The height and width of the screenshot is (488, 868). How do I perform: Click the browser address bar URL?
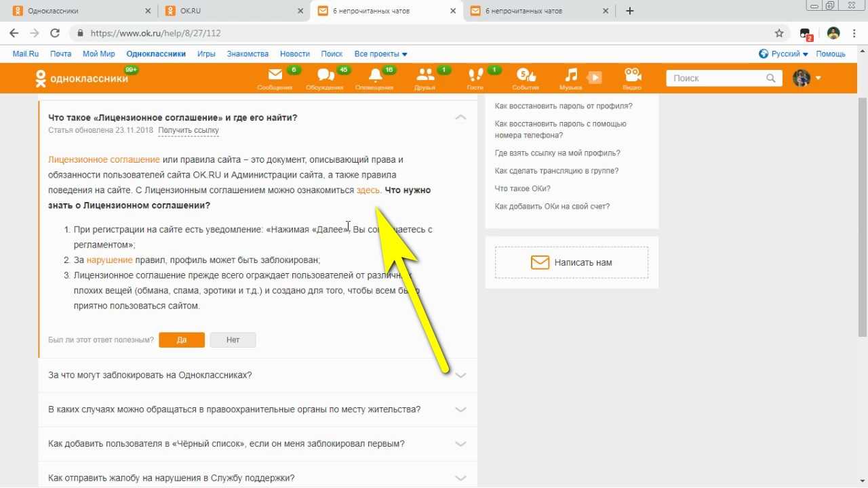pyautogui.click(x=156, y=33)
